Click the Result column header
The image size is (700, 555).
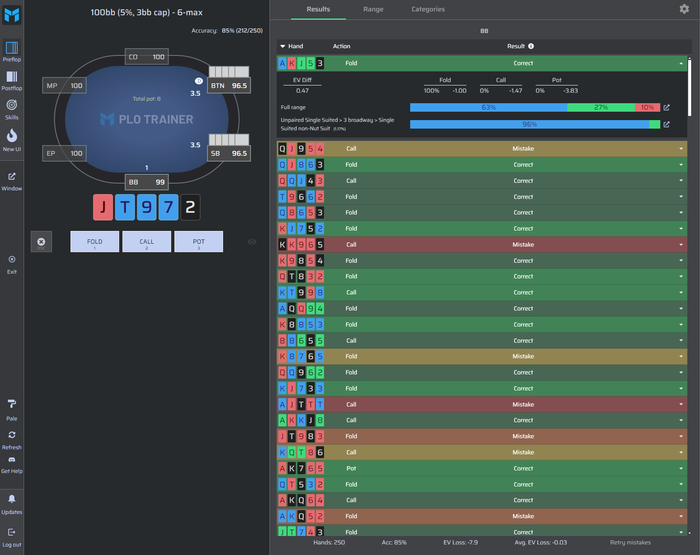pyautogui.click(x=516, y=46)
